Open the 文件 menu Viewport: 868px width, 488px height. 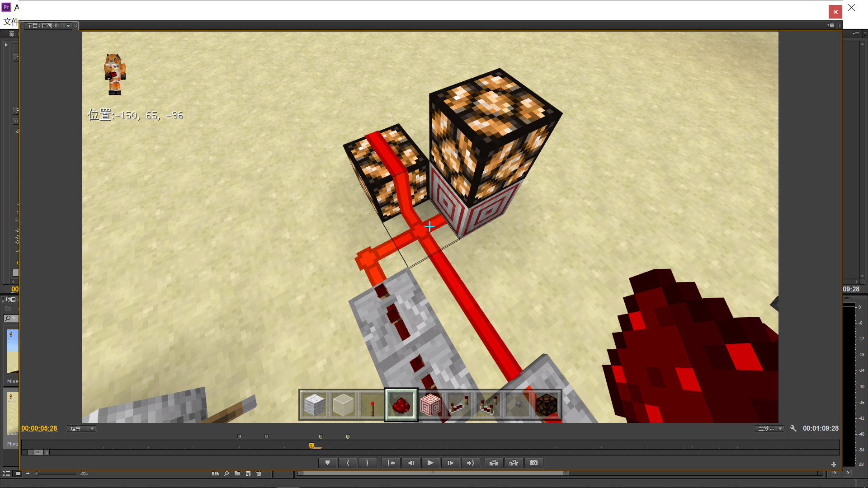tap(11, 21)
